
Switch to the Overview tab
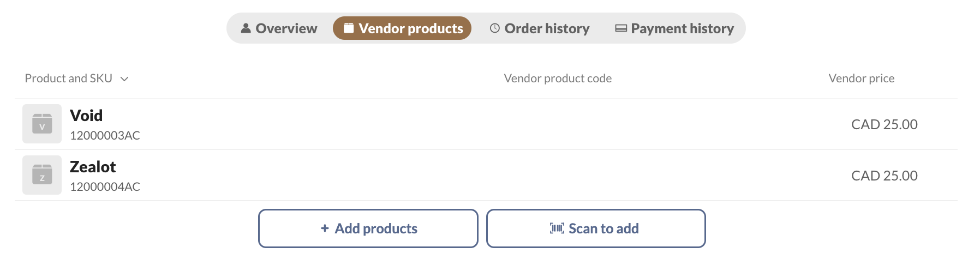pyautogui.click(x=279, y=28)
